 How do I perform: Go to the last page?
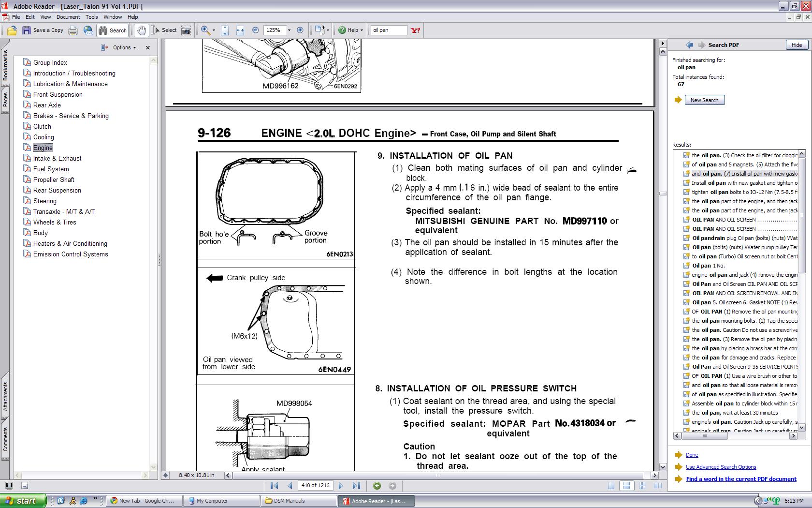pos(356,486)
